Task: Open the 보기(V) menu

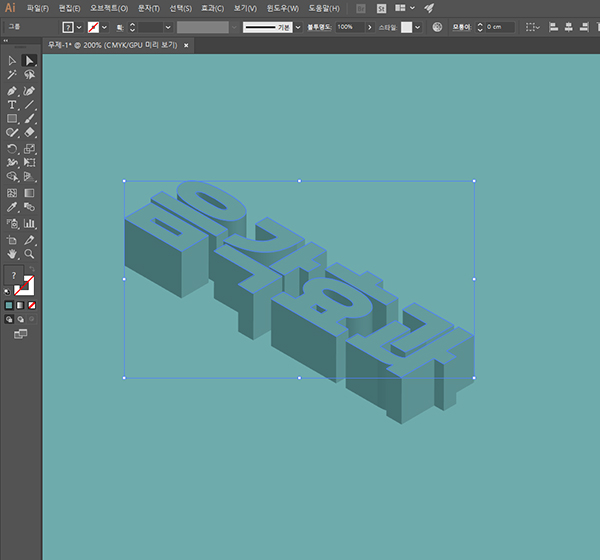Action: point(245,8)
